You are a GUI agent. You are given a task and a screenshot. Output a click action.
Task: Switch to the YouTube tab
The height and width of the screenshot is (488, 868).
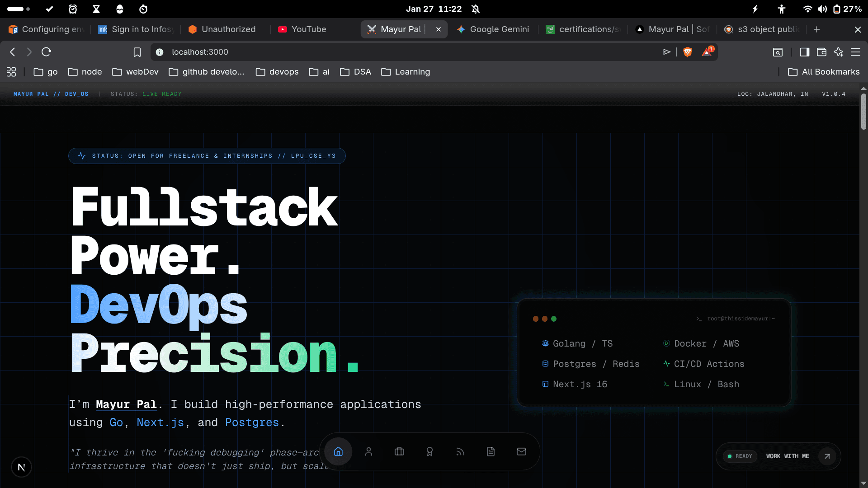point(302,29)
